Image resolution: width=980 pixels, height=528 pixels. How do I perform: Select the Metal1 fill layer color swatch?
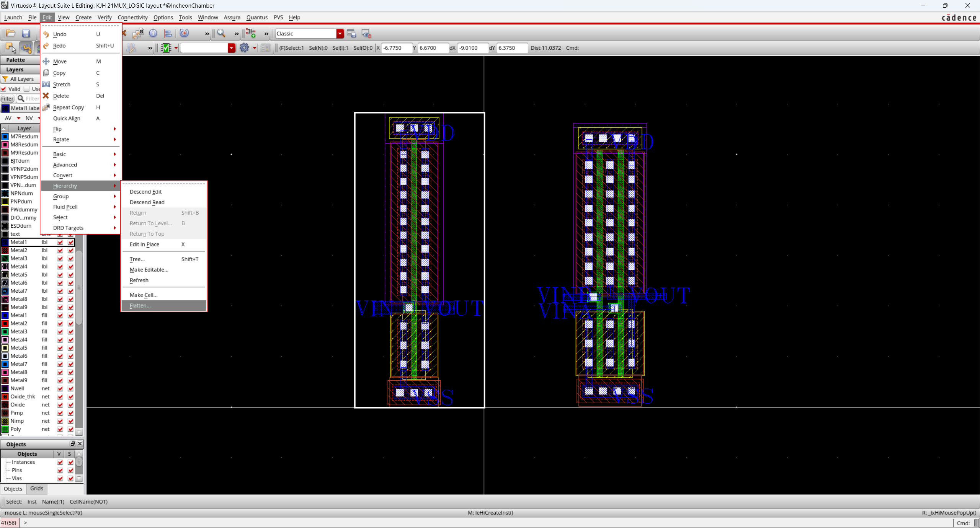5,315
